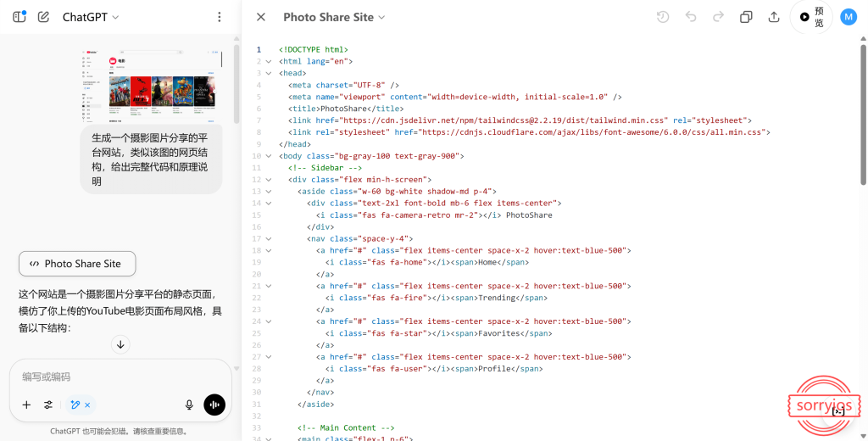Open canvas version history

point(663,17)
